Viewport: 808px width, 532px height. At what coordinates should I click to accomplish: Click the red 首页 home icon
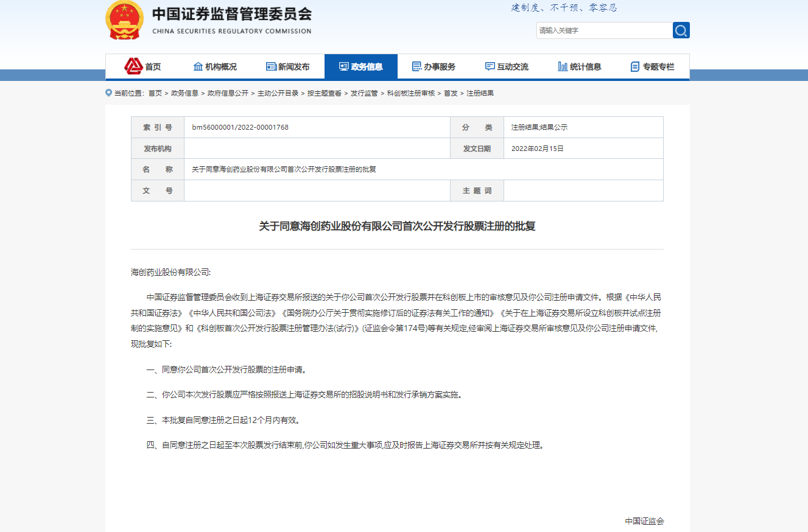133,66
